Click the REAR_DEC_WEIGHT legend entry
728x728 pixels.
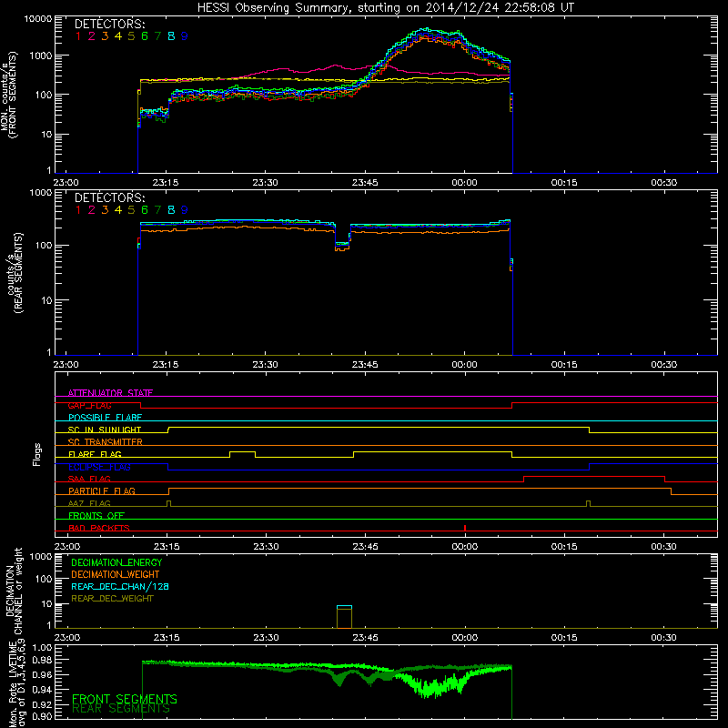112,599
